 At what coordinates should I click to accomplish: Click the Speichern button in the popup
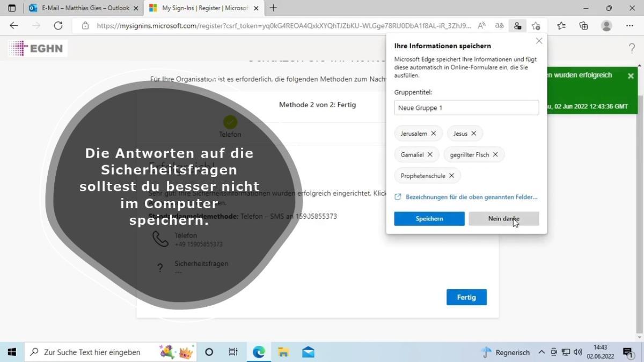pyautogui.click(x=429, y=219)
